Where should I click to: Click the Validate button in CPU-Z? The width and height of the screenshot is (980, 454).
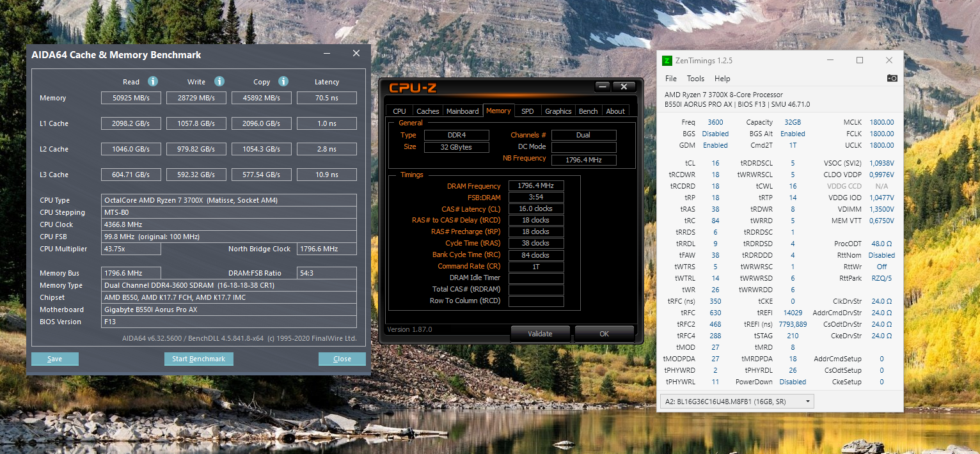pyautogui.click(x=540, y=333)
